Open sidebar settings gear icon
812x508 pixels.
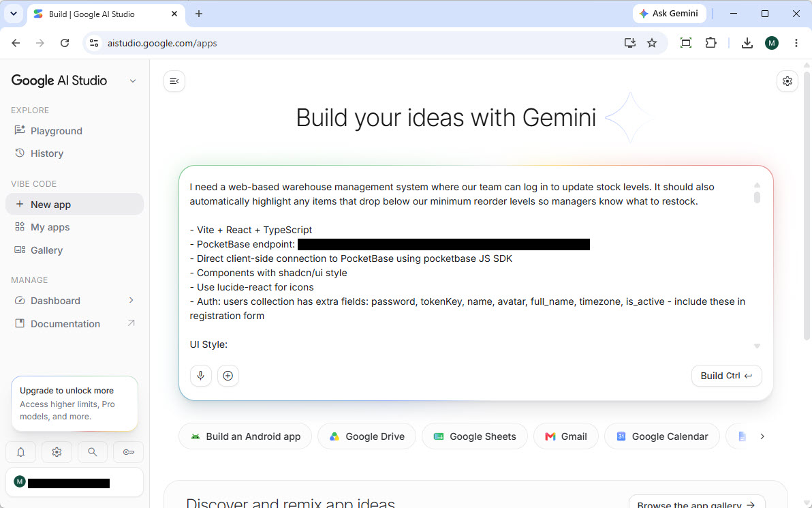(57, 452)
